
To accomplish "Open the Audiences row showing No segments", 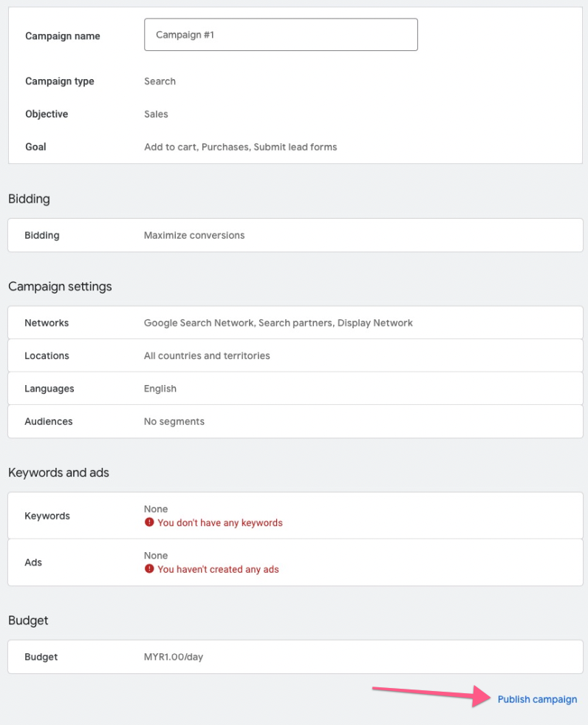I will pyautogui.click(x=295, y=421).
